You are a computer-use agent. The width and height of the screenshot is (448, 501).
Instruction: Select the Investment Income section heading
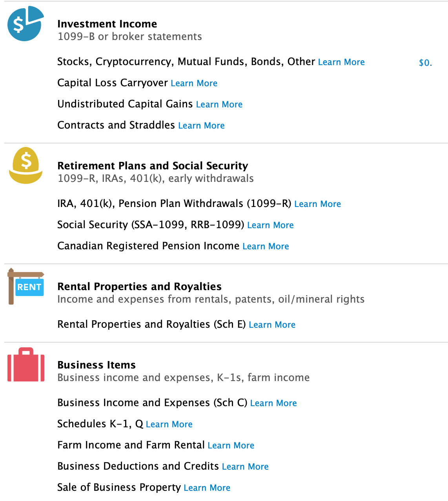[107, 24]
